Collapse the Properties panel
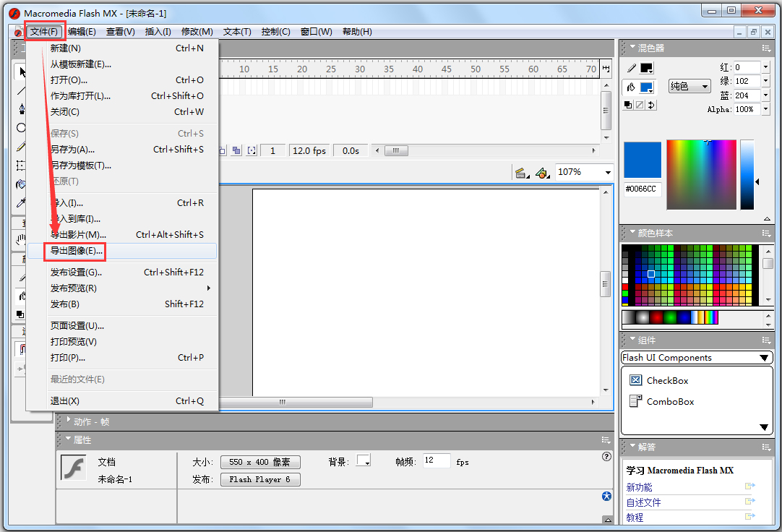The image size is (782, 532). (69, 439)
